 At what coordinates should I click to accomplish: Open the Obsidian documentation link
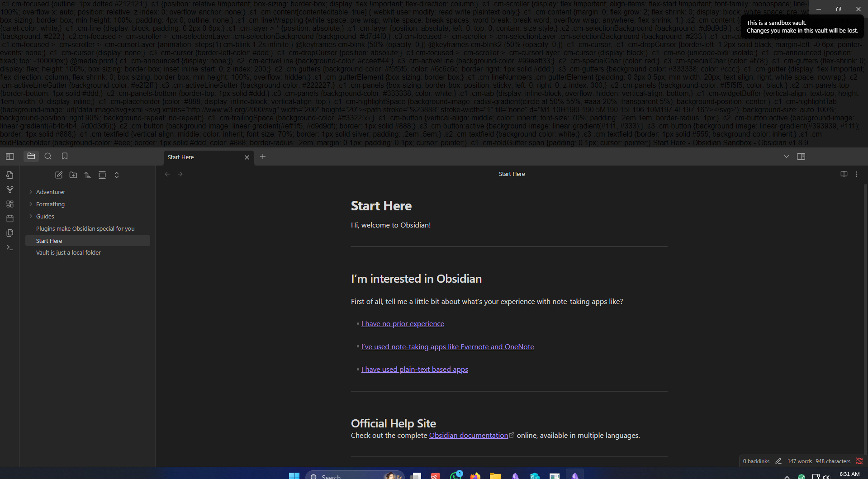(x=469, y=436)
